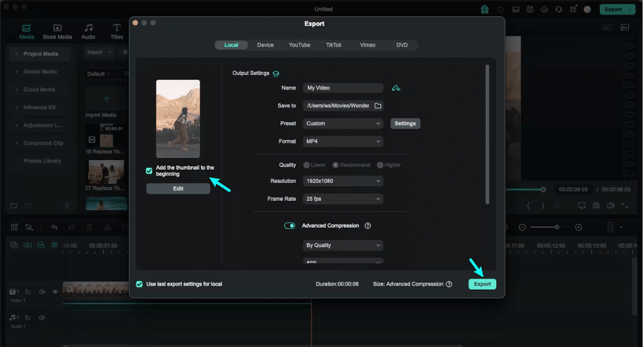Click the help icon next to Size info
Image resolution: width=644 pixels, height=347 pixels.
[x=449, y=284]
